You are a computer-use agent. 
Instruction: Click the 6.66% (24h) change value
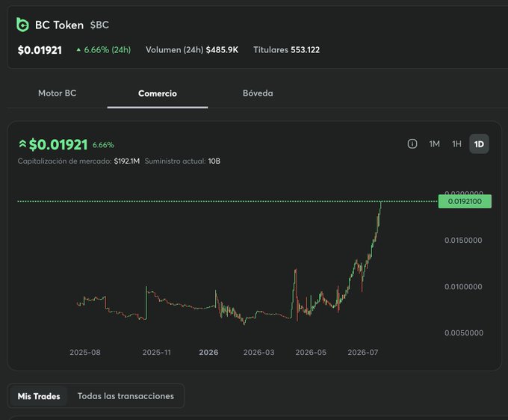[x=108, y=50]
